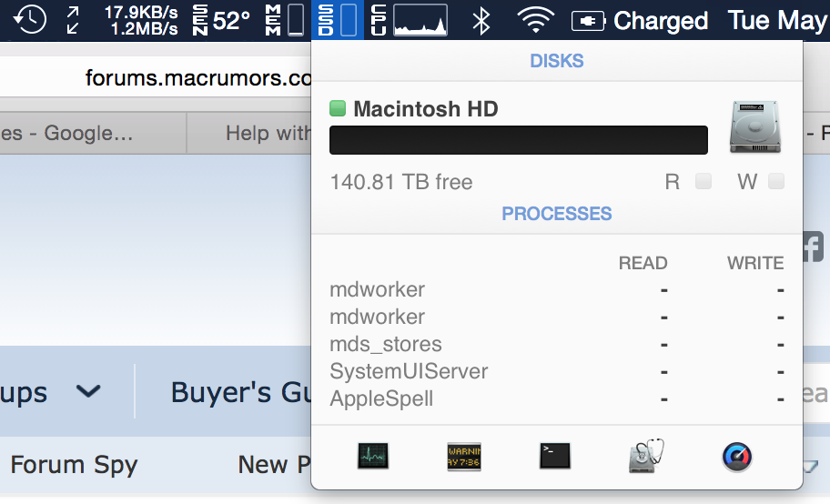The height and width of the screenshot is (504, 830).
Task: Open the Wi-Fi menu
Action: point(535,20)
